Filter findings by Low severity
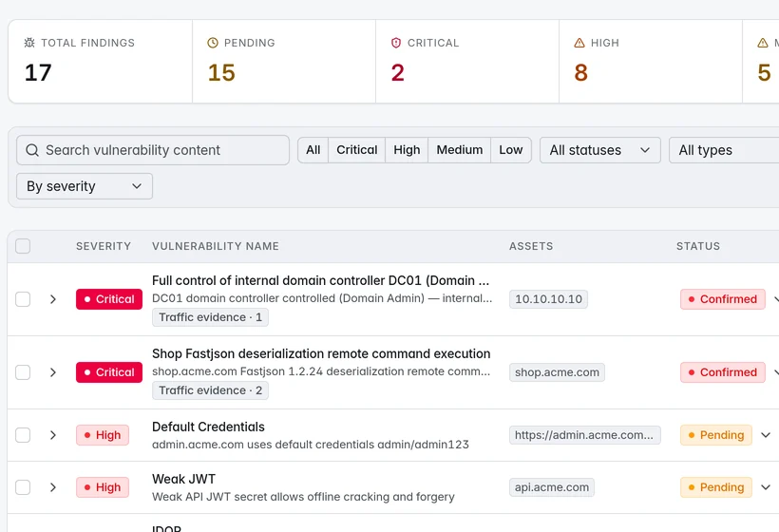Viewport: 779px width, 532px height. (x=511, y=150)
